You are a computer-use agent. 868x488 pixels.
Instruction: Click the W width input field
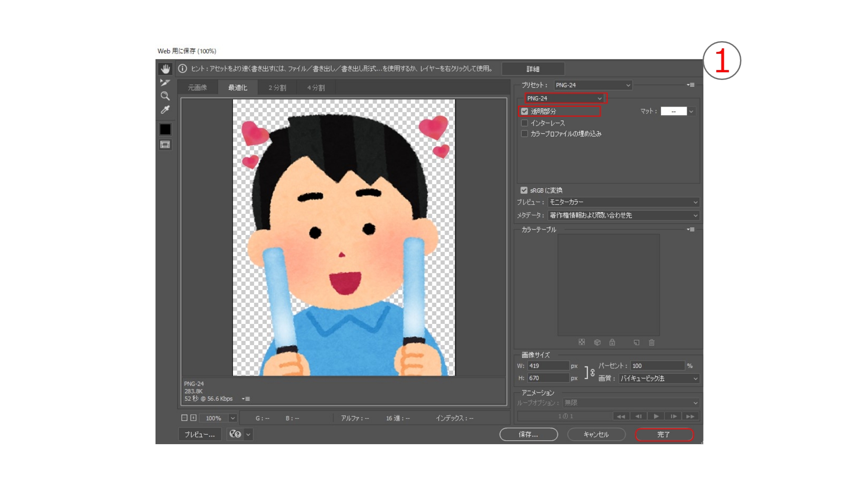click(548, 366)
